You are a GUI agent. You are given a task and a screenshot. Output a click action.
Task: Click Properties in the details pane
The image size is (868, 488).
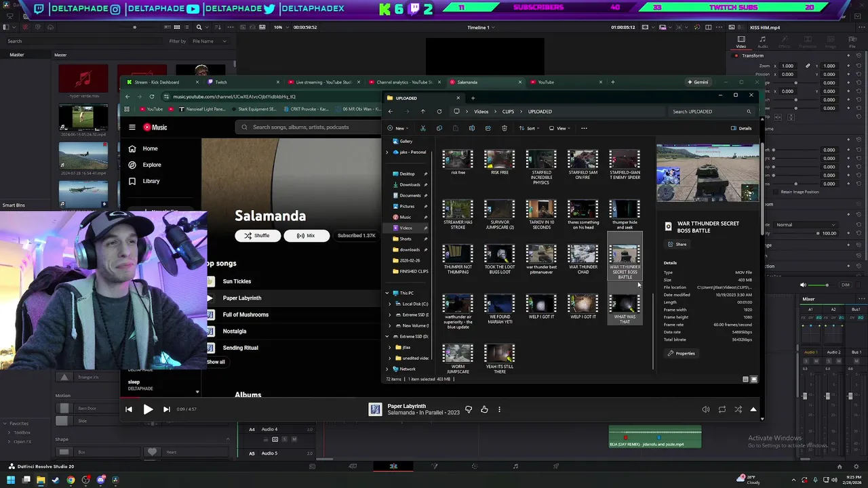pyautogui.click(x=682, y=353)
